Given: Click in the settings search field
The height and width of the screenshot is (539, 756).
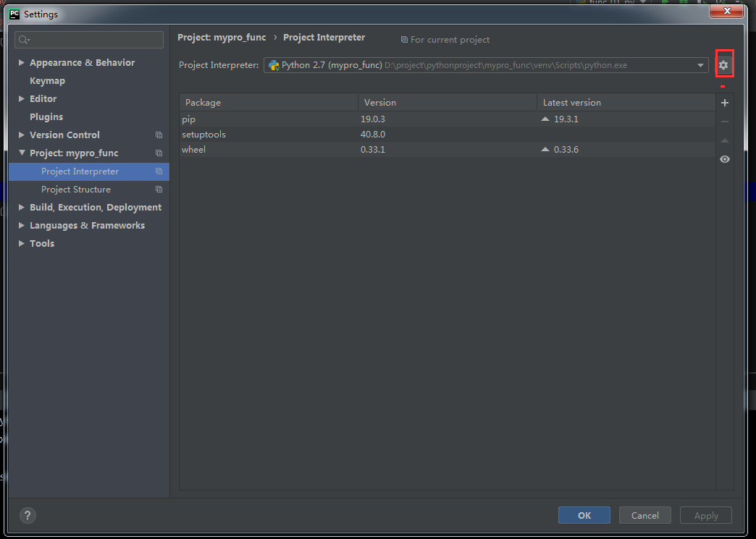Looking at the screenshot, I should point(89,40).
